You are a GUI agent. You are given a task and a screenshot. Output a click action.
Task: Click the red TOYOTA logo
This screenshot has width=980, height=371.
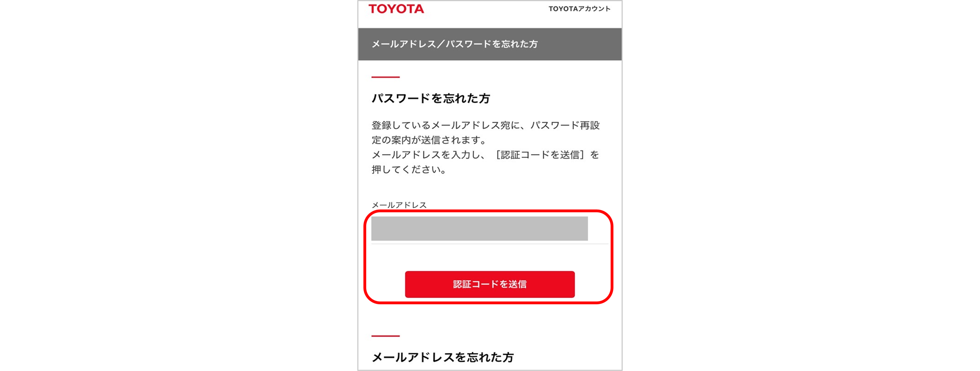396,9
